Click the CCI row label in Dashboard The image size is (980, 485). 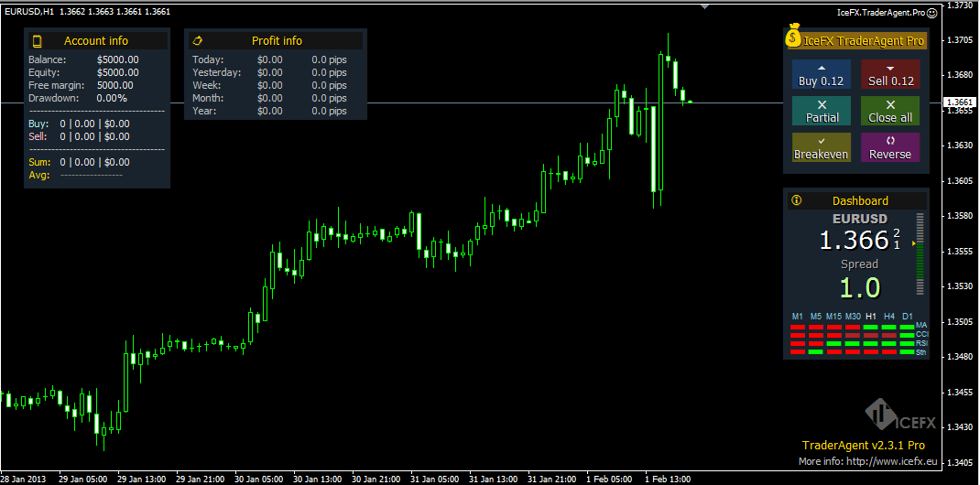pyautogui.click(x=921, y=335)
